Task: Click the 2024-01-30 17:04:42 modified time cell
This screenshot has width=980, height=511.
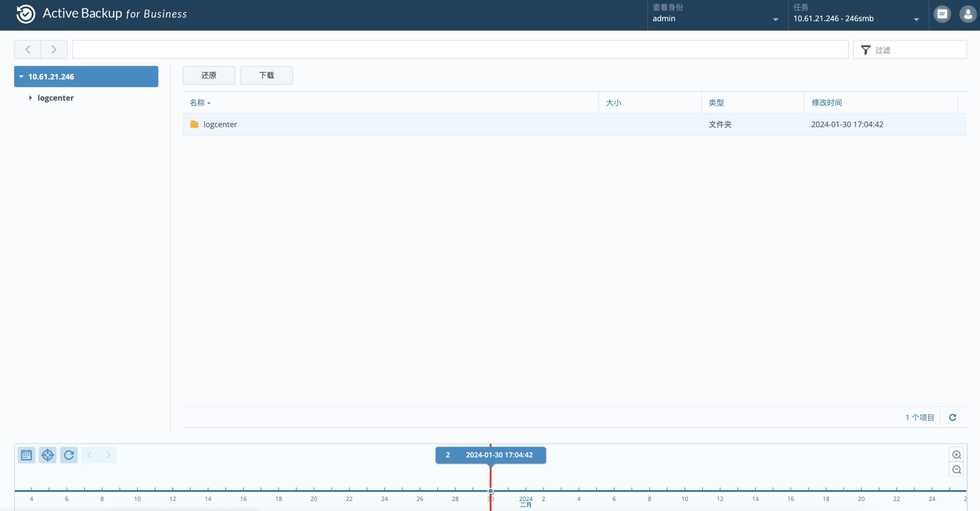Action: click(847, 124)
